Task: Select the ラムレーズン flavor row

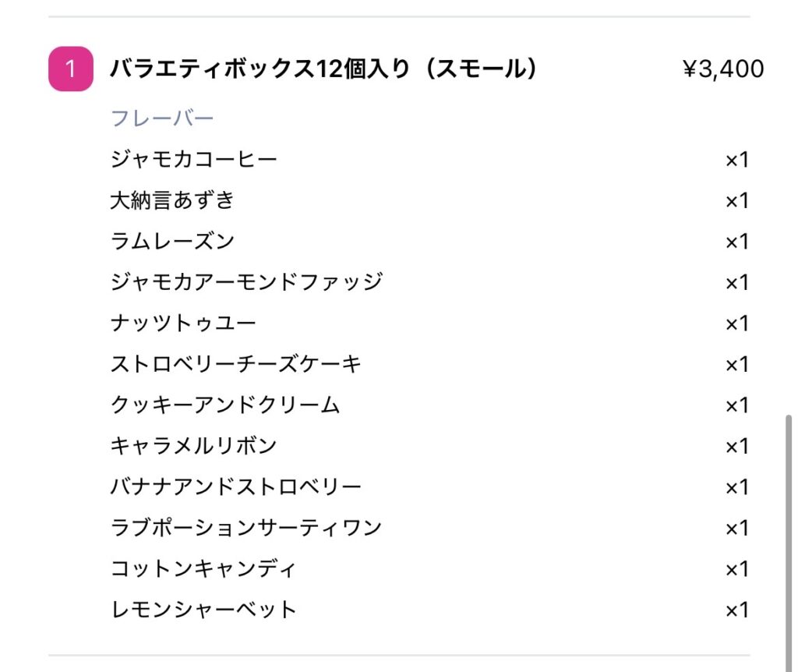Action: pos(430,241)
